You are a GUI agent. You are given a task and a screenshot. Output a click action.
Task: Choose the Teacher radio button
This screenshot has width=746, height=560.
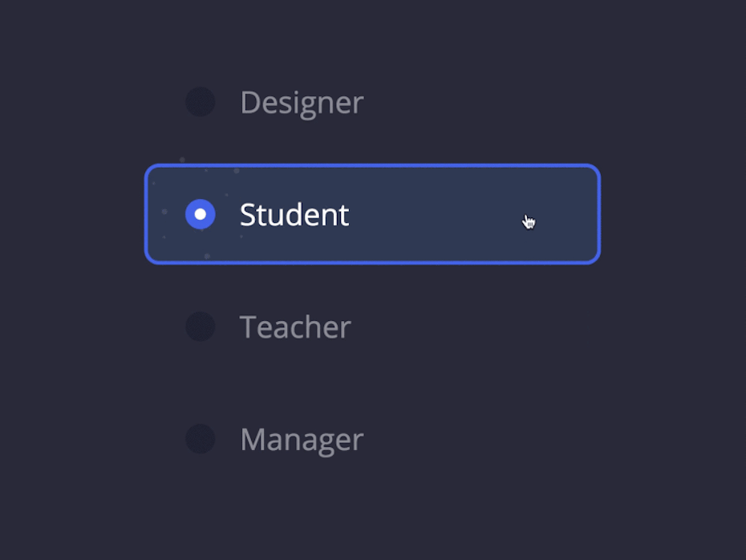201,327
